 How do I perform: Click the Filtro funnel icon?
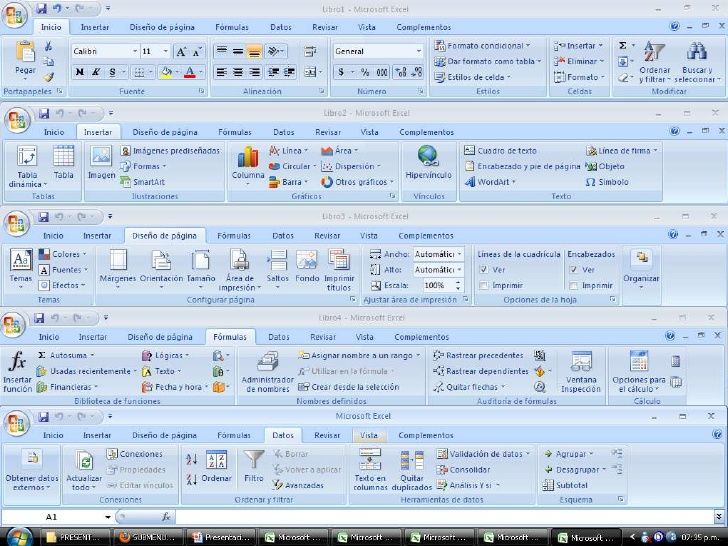pyautogui.click(x=255, y=466)
